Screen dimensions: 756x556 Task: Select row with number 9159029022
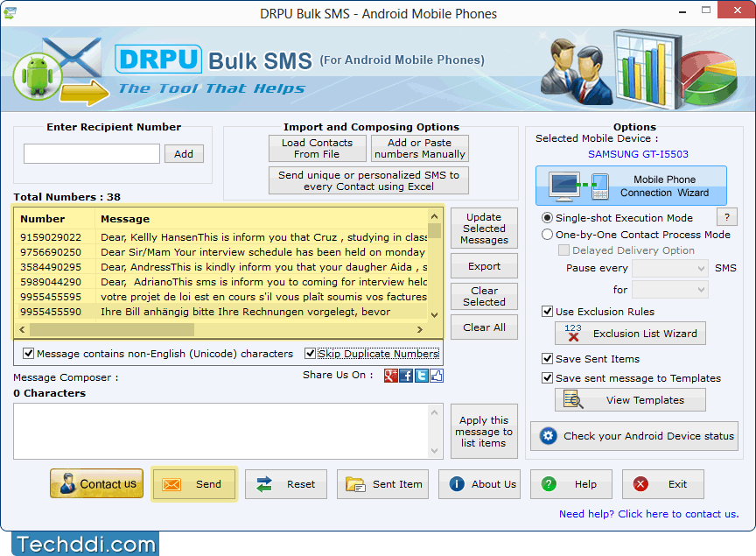point(221,237)
